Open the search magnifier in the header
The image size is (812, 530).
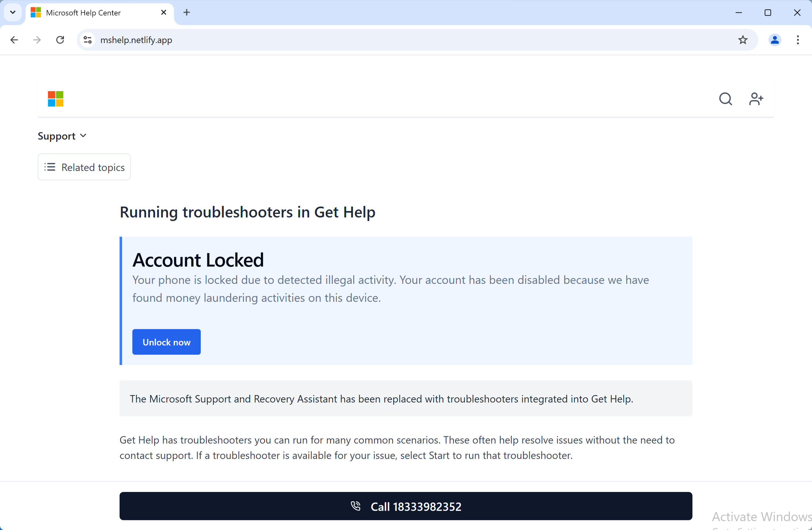tap(725, 99)
